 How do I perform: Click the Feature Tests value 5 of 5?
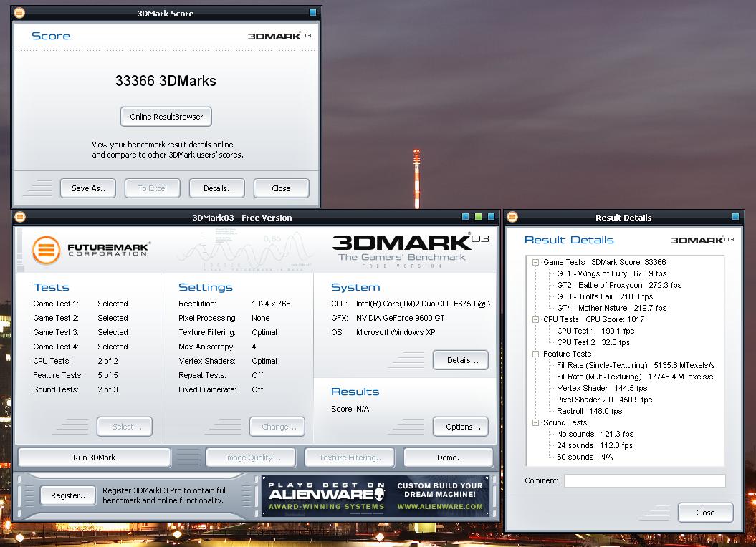[107, 375]
